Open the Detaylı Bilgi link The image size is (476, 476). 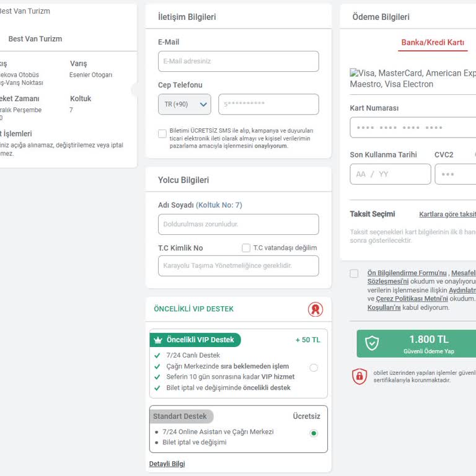pos(167,464)
